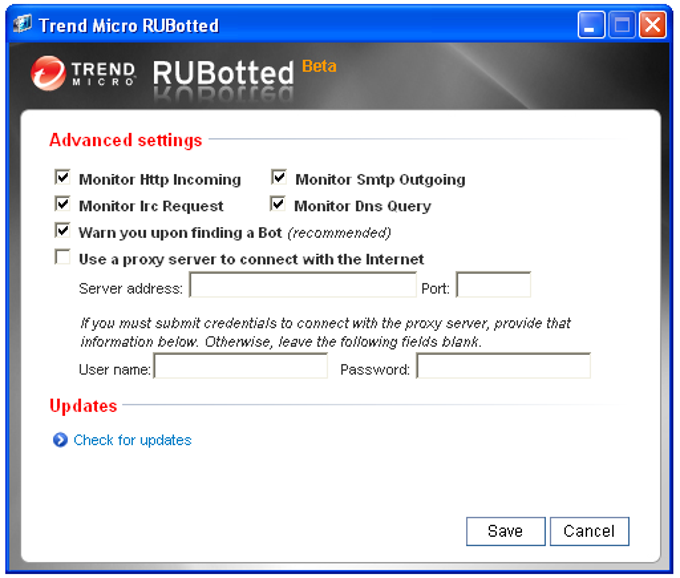Uncheck Monitor Http Incoming checkbox
The width and height of the screenshot is (680, 578).
tap(62, 177)
